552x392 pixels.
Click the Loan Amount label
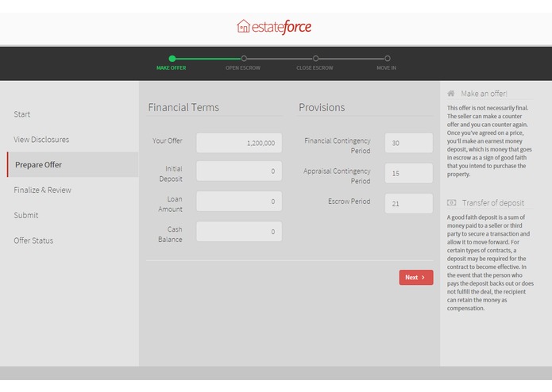click(171, 204)
